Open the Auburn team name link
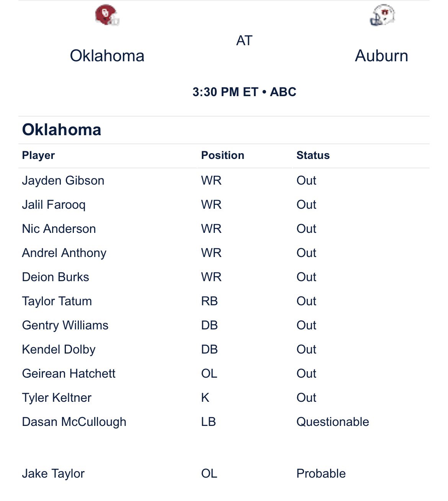448x501 pixels. tap(381, 56)
